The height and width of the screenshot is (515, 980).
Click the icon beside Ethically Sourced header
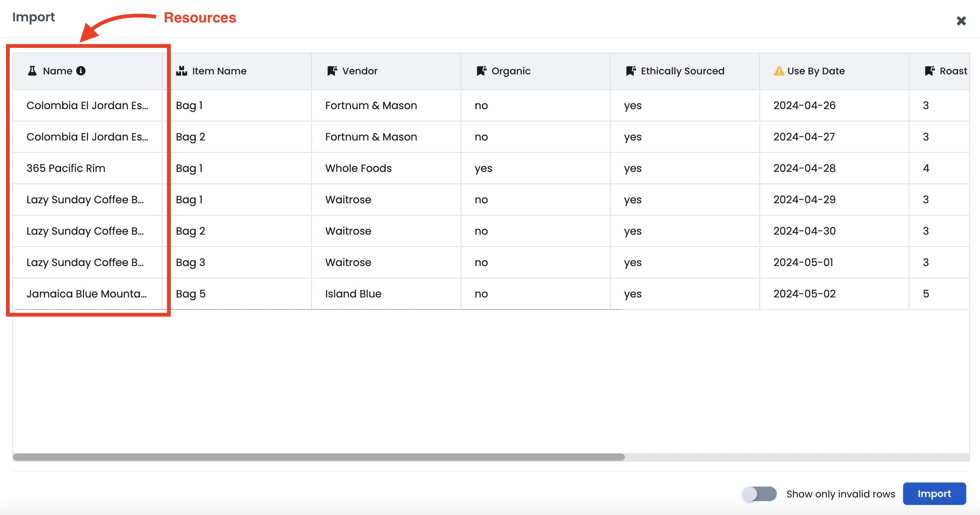tap(631, 71)
